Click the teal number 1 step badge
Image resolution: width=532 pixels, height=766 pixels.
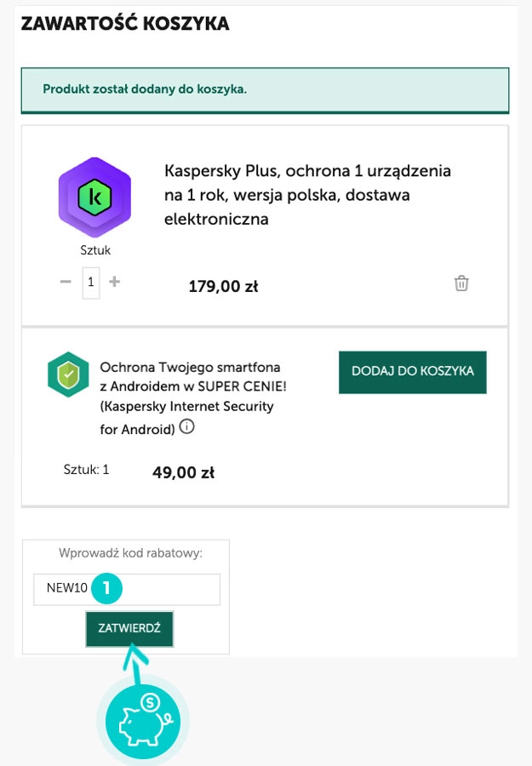point(107,588)
